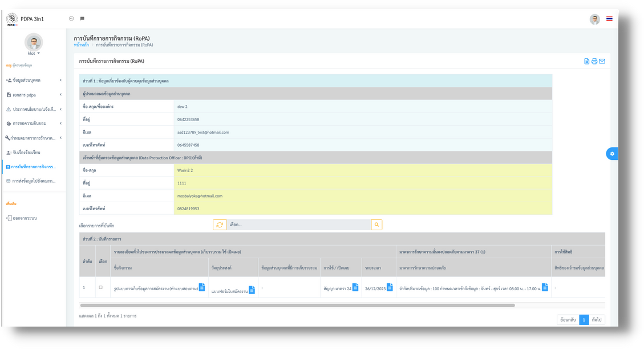Screen dimensions: 644x349
Task: Click ส่วนที่ 2 : บันทึกรายการ section header
Action: click(342, 239)
